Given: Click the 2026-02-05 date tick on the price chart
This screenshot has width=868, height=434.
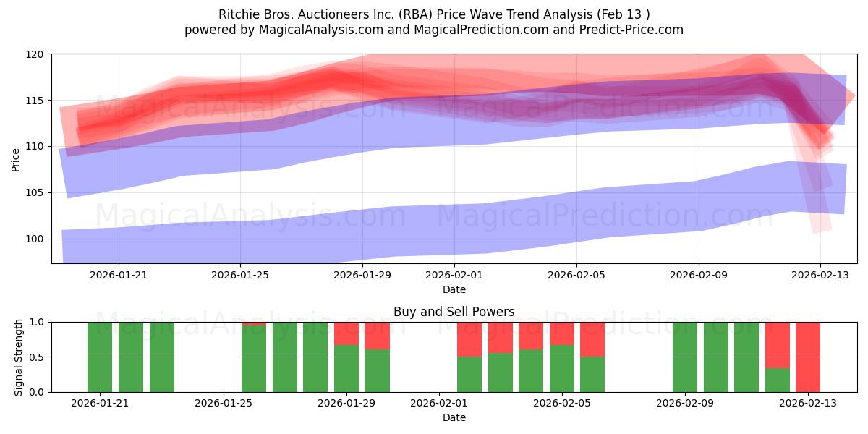Looking at the screenshot, I should click(576, 275).
